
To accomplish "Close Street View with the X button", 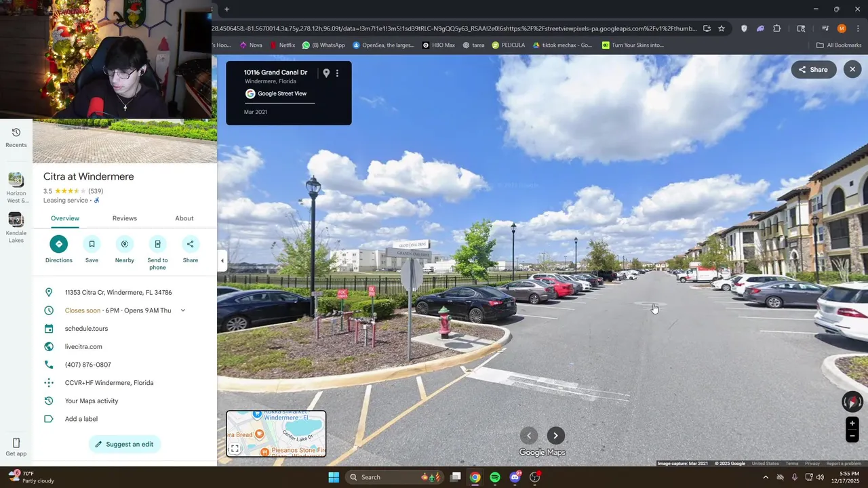I will point(852,69).
